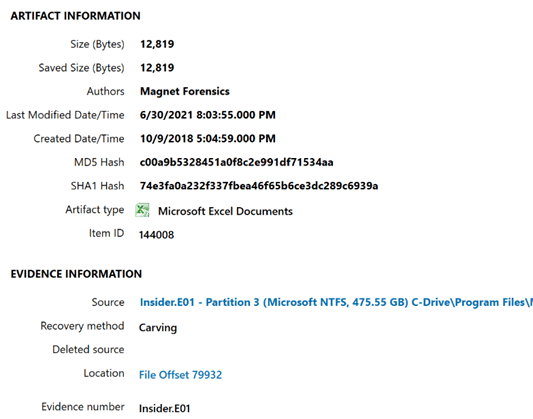This screenshot has width=533, height=419.
Task: Click the EVIDENCE INFORMATION section heading
Action: (x=76, y=274)
